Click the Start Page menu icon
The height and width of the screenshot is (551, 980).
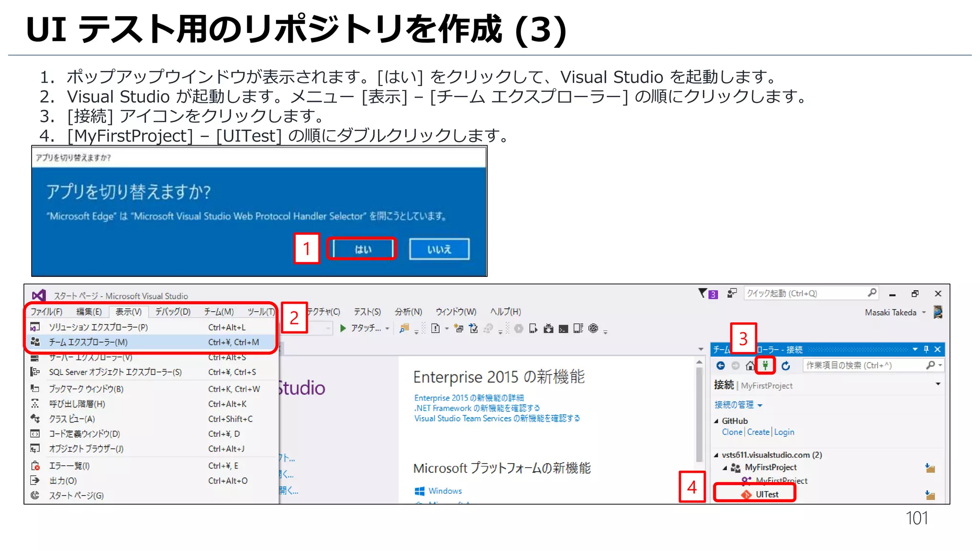[35, 495]
